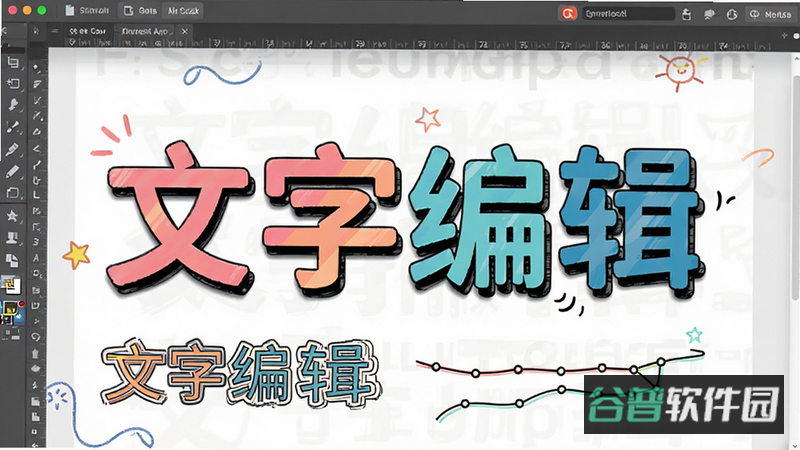Select the left-angle-bracket tool in second column
800x450 pixels.
tap(37, 149)
